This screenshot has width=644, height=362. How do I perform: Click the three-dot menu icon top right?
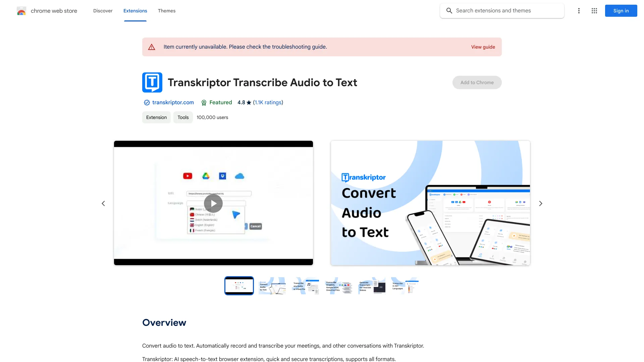click(579, 11)
